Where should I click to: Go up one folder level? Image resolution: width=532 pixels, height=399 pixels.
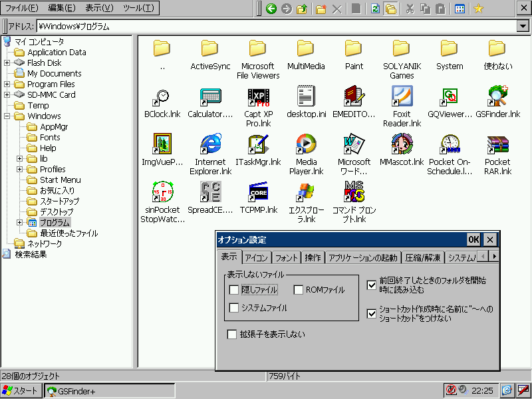coord(302,9)
